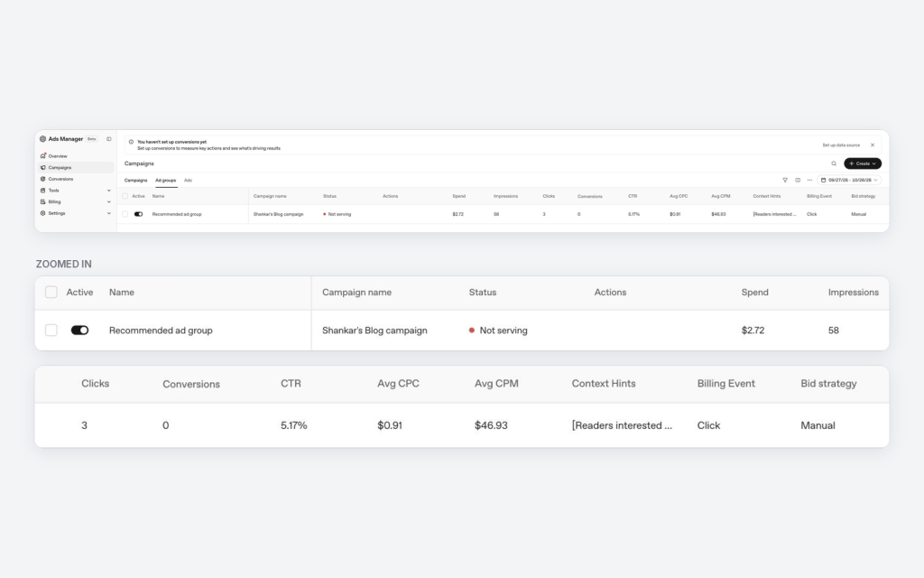Click the Billing icon in sidebar
The width and height of the screenshot is (924, 578).
click(42, 201)
